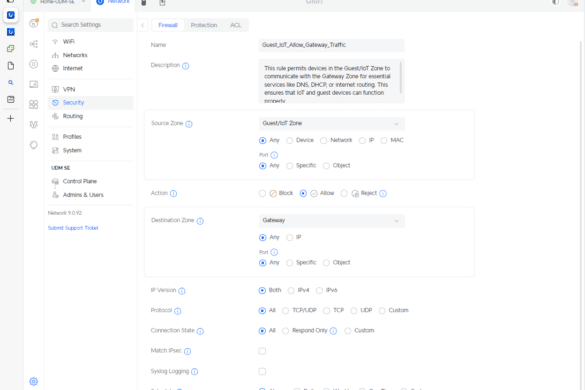Click the Network 9.0.92 version text
This screenshot has width=585, height=390.
65,213
